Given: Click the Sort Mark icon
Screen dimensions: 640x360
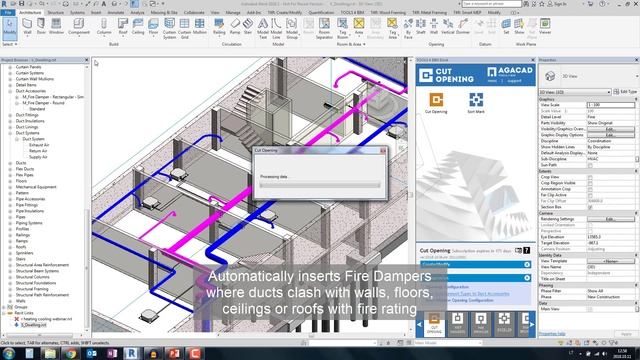Looking at the screenshot, I should (476, 103).
